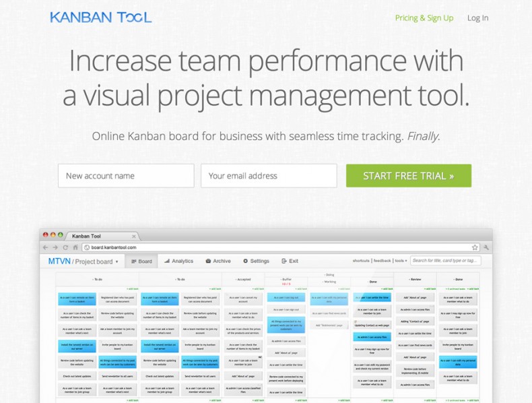The height and width of the screenshot is (403, 532).
Task: Switch to the Board tab
Action: [x=141, y=261]
